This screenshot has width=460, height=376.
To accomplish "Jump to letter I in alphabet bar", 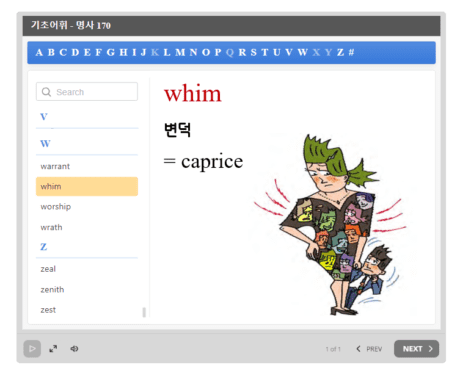I will click(x=134, y=53).
